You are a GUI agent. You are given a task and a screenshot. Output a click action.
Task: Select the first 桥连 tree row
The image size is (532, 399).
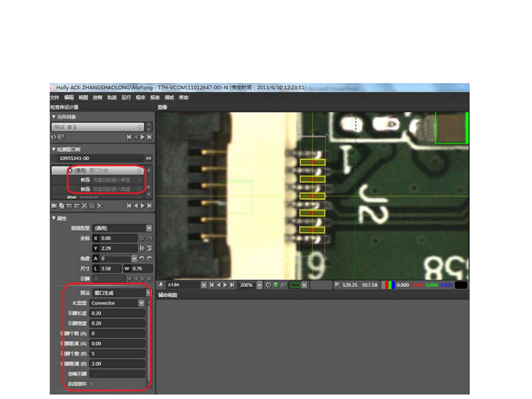[x=97, y=180]
